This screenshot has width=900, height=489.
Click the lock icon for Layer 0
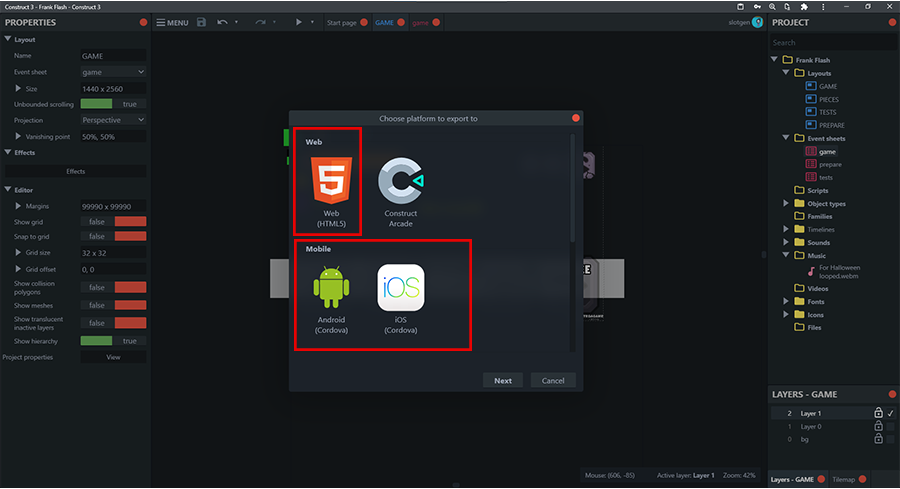tap(877, 427)
